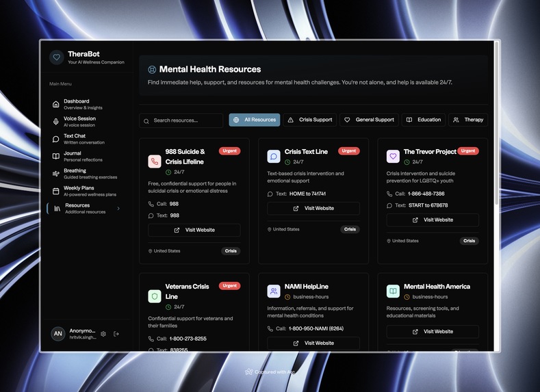Screen dimensions: 540x392
Task: Visit Website for The Trevor Project
Action: [x=433, y=220]
